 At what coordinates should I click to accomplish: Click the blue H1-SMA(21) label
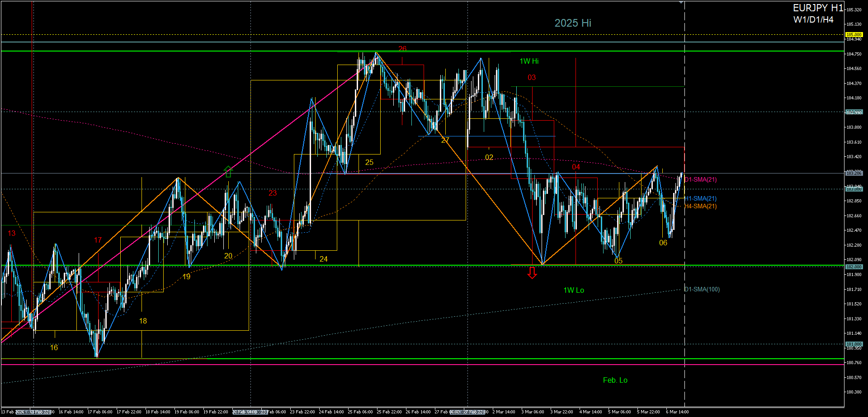(701, 198)
